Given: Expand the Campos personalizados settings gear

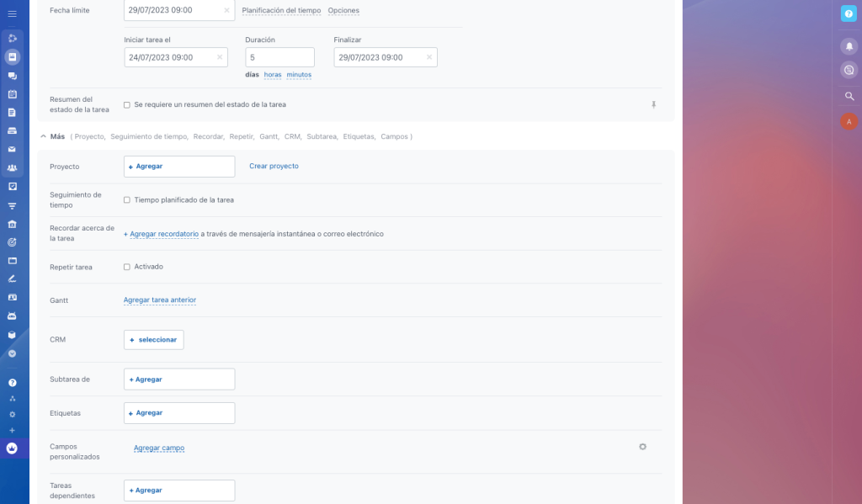Looking at the screenshot, I should [x=642, y=447].
